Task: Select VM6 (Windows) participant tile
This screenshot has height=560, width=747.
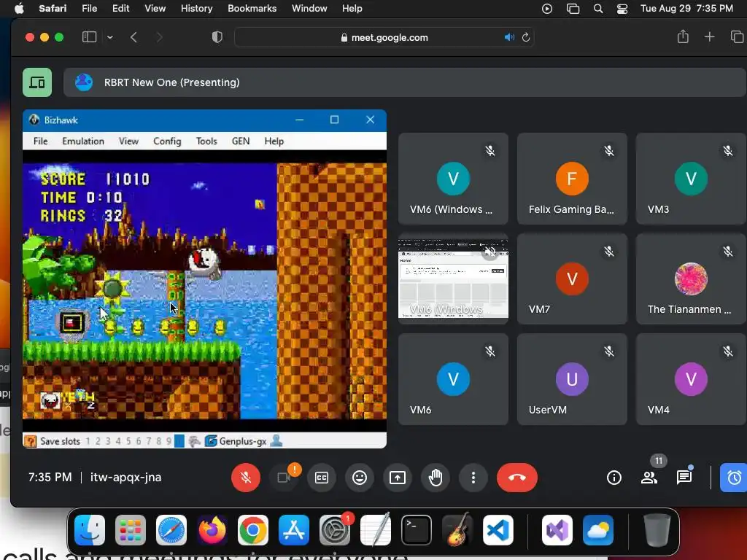Action: (453, 179)
